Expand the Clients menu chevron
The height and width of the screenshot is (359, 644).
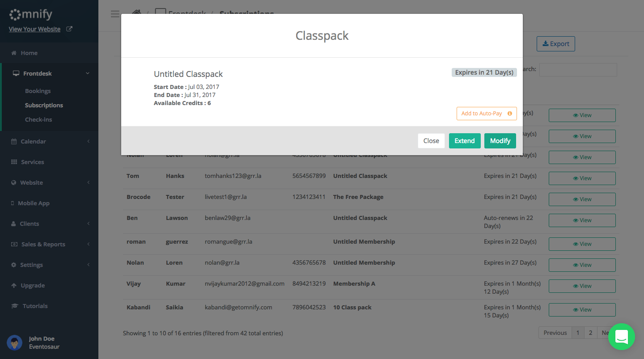point(88,224)
